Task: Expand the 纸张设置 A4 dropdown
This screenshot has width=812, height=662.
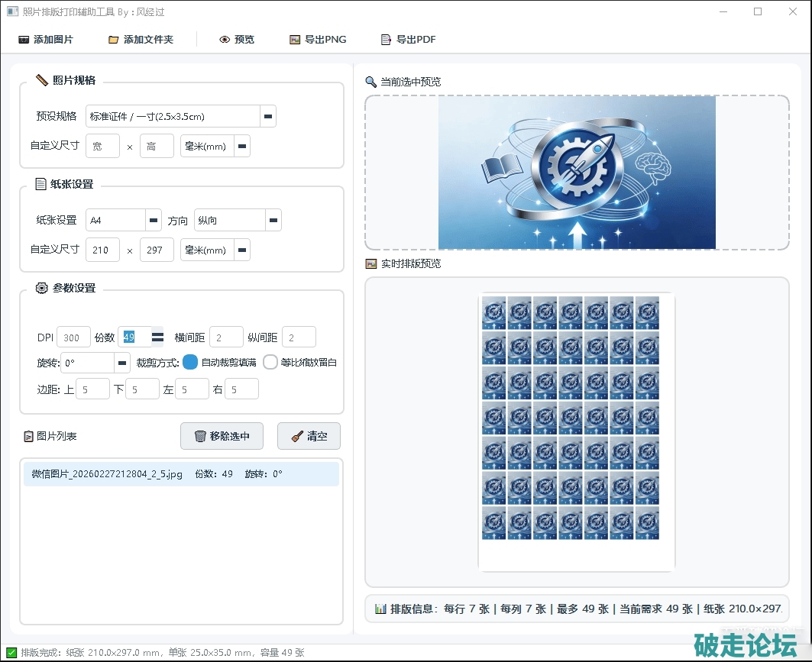Action: click(x=153, y=220)
